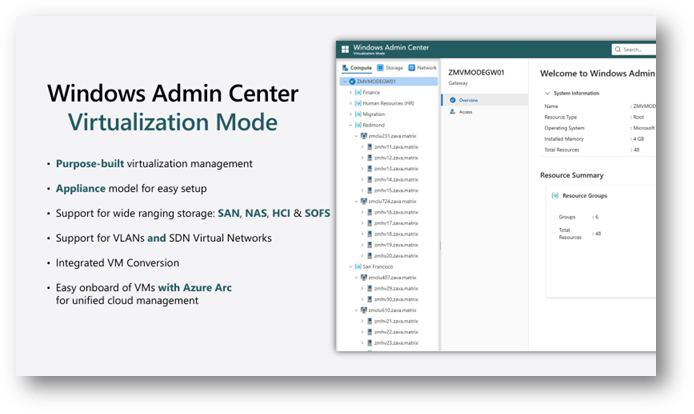Viewport: 694px width, 414px height.
Task: Open the Access menu item
Action: (x=465, y=112)
